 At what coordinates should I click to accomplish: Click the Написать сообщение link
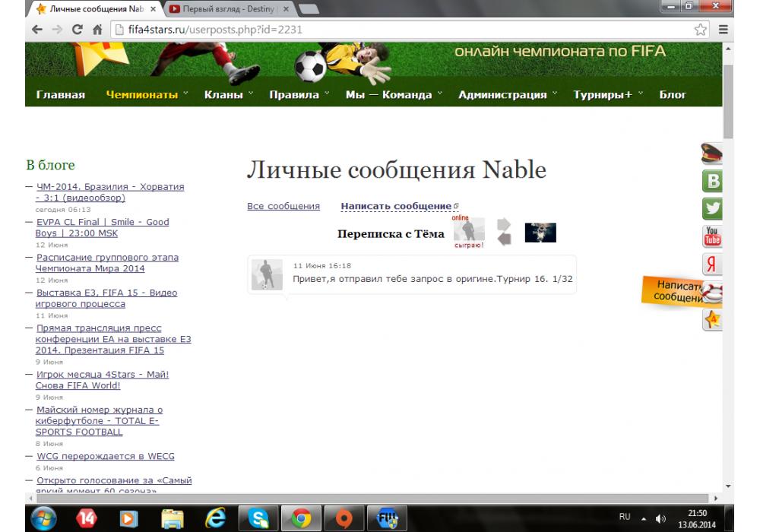pos(397,206)
